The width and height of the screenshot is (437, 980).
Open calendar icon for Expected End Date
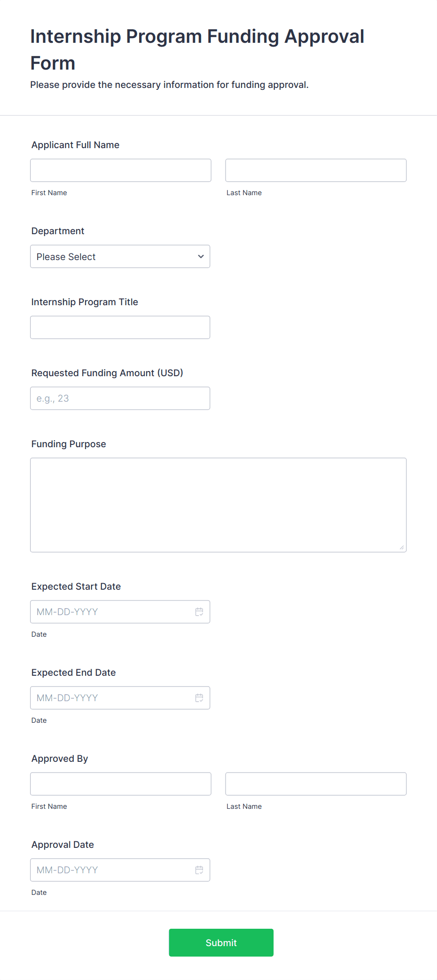(199, 698)
